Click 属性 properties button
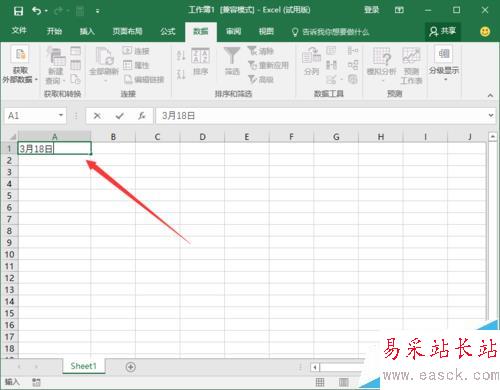 click(136, 65)
